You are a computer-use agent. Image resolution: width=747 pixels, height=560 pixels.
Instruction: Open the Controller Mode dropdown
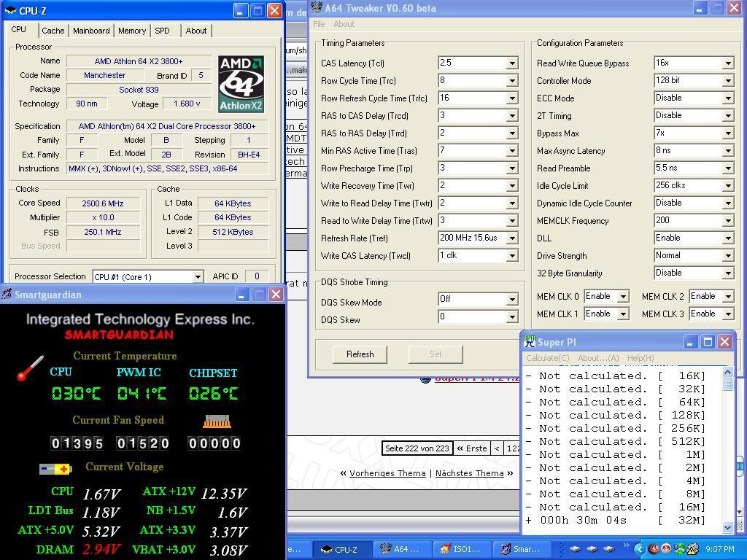(728, 80)
